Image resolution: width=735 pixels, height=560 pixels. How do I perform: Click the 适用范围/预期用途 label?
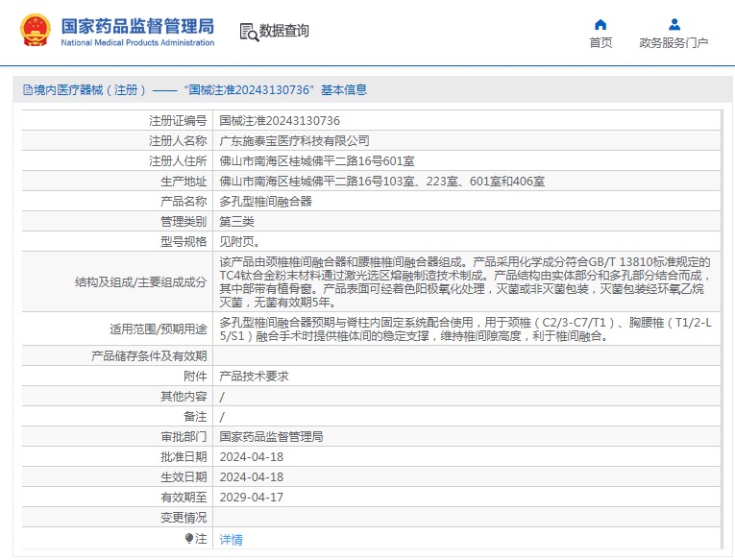pos(158,329)
